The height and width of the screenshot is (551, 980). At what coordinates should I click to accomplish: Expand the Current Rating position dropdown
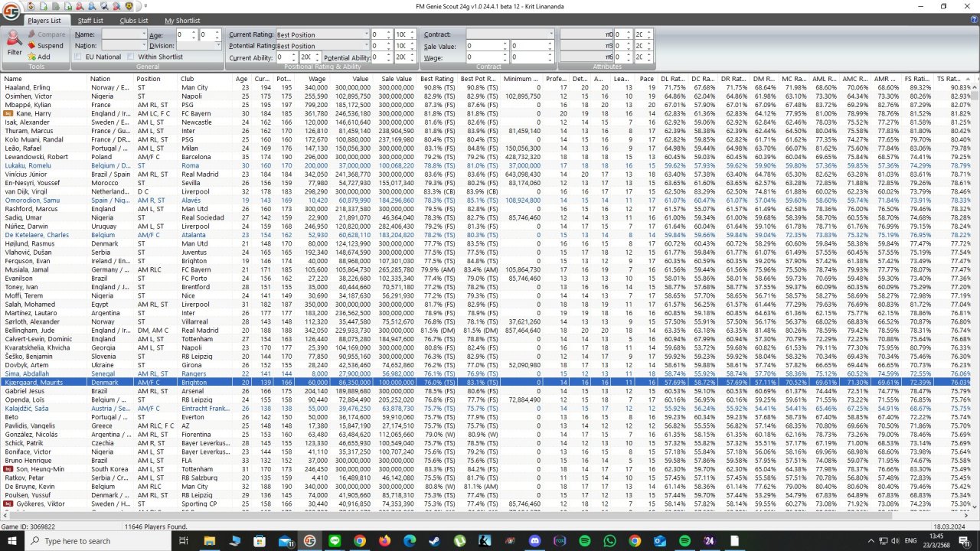367,34
